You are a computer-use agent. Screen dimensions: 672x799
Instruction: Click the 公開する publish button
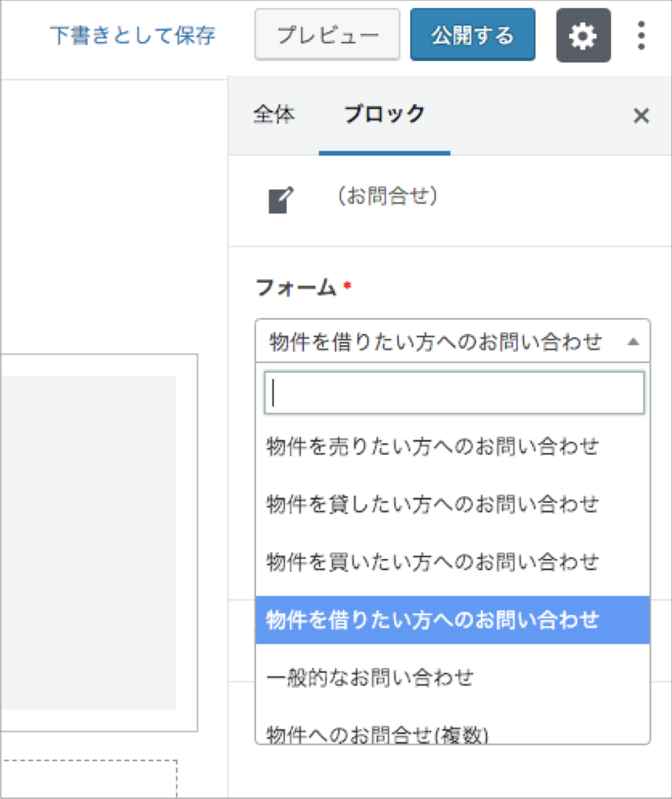472,36
